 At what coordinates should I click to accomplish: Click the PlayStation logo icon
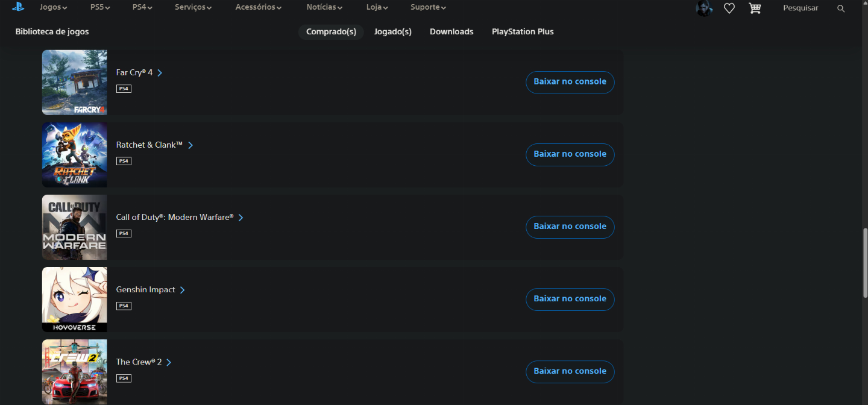click(x=18, y=7)
